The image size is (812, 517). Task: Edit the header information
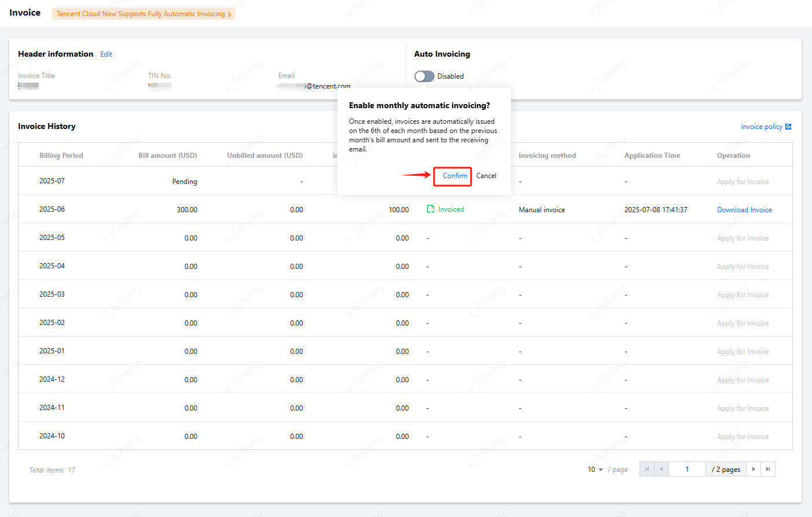[106, 54]
